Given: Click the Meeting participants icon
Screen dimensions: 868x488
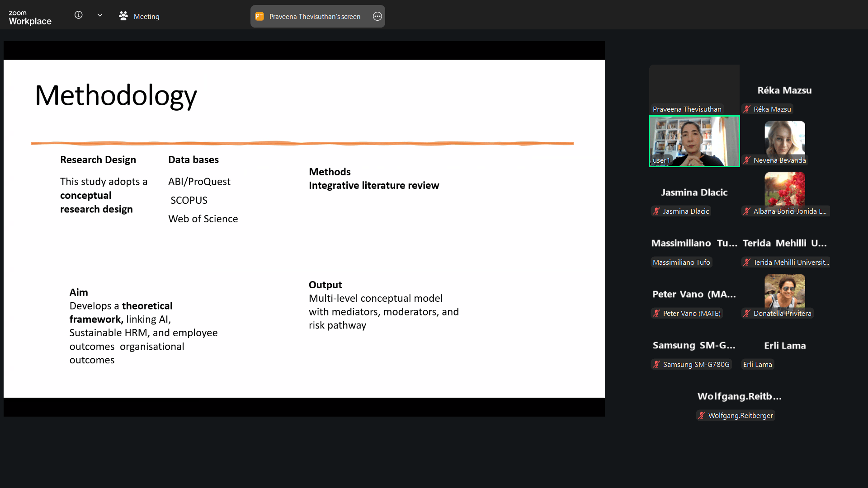Looking at the screenshot, I should (123, 16).
